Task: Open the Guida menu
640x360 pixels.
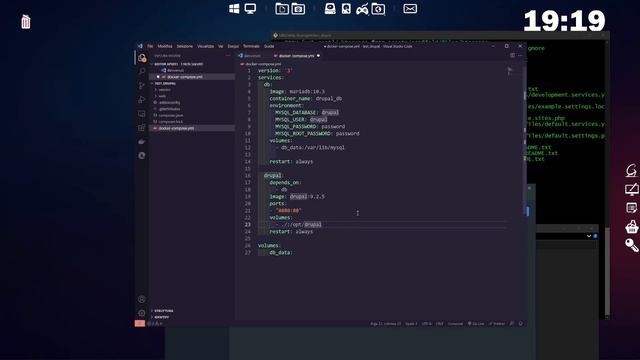Action: click(x=269, y=46)
